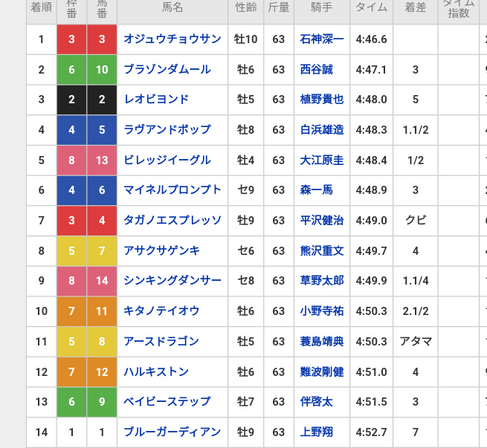Viewport: 487px width, 448px height.
Task: Open jockey 伴啓太 profile
Action: point(317,401)
